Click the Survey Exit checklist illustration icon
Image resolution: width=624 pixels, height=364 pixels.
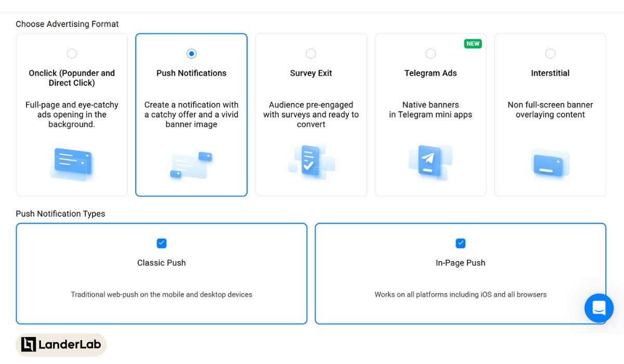tap(311, 162)
